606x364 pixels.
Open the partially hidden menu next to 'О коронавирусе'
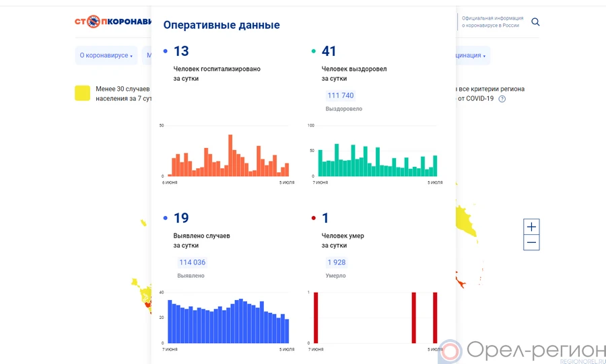tap(147, 55)
